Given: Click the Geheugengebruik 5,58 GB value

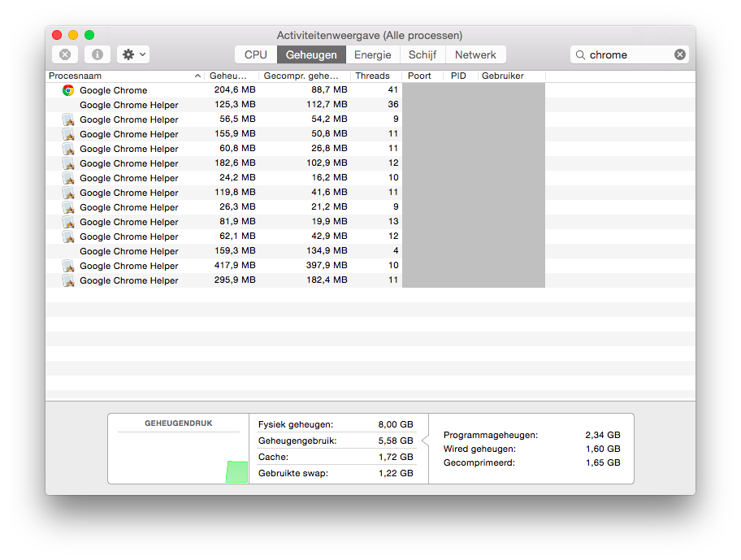Looking at the screenshot, I should 396,441.
